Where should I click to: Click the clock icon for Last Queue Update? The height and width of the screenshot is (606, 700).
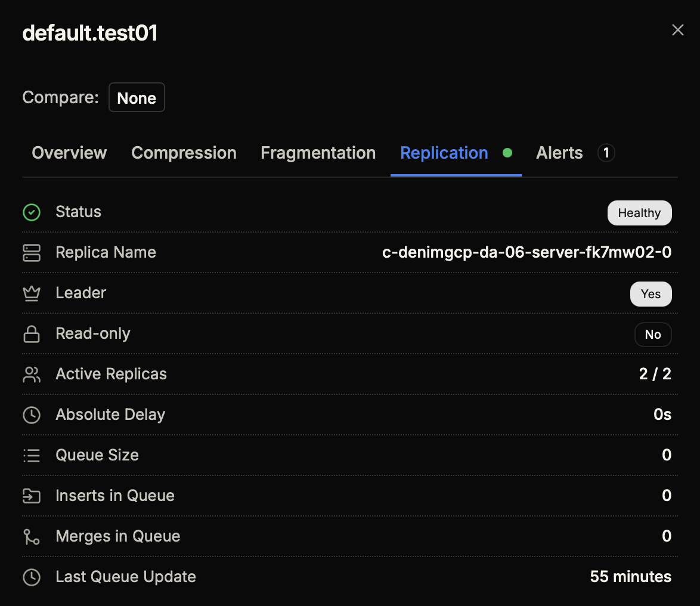coord(31,577)
